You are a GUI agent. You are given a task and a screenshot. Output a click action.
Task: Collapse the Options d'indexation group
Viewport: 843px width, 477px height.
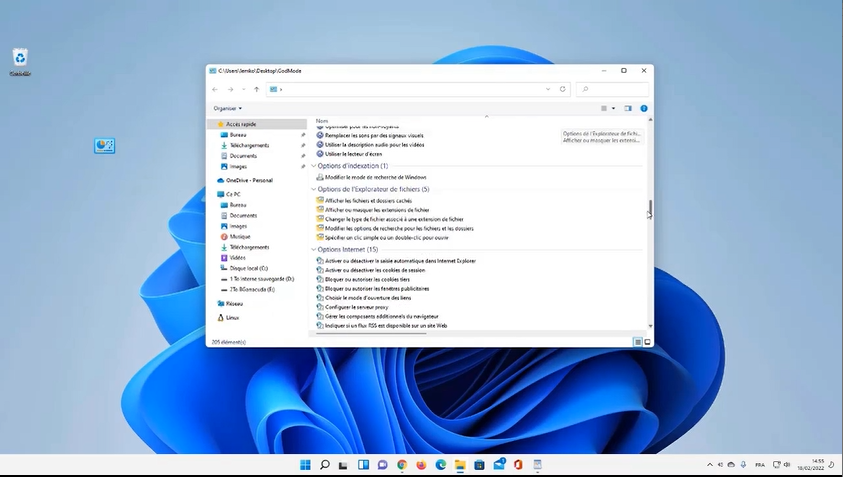click(x=313, y=166)
